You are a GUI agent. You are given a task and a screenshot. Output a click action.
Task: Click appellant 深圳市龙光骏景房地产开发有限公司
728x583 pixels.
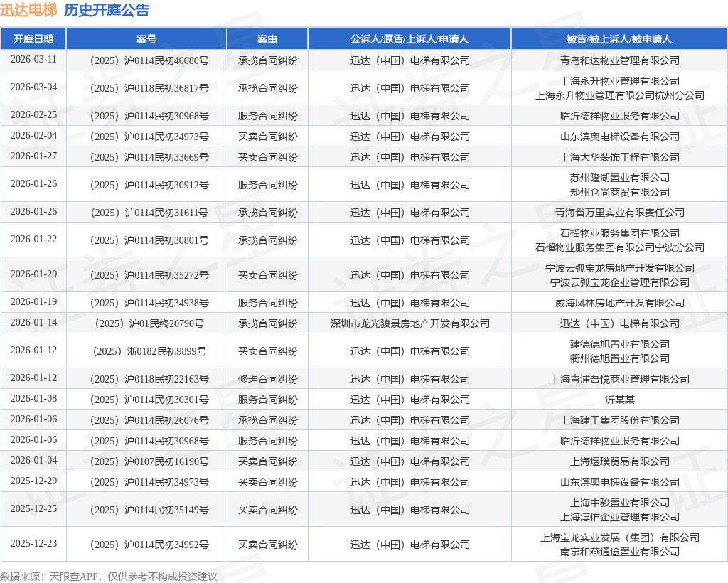click(410, 323)
